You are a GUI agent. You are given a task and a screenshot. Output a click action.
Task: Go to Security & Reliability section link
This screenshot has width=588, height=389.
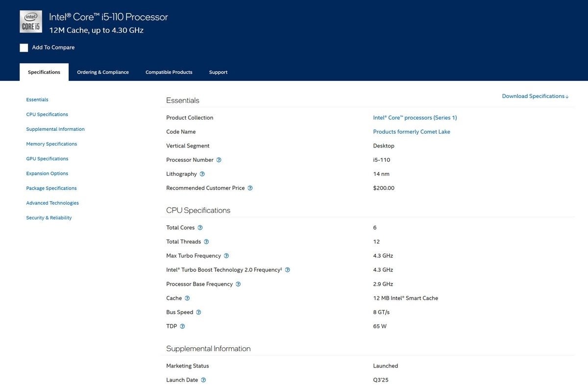(x=49, y=218)
